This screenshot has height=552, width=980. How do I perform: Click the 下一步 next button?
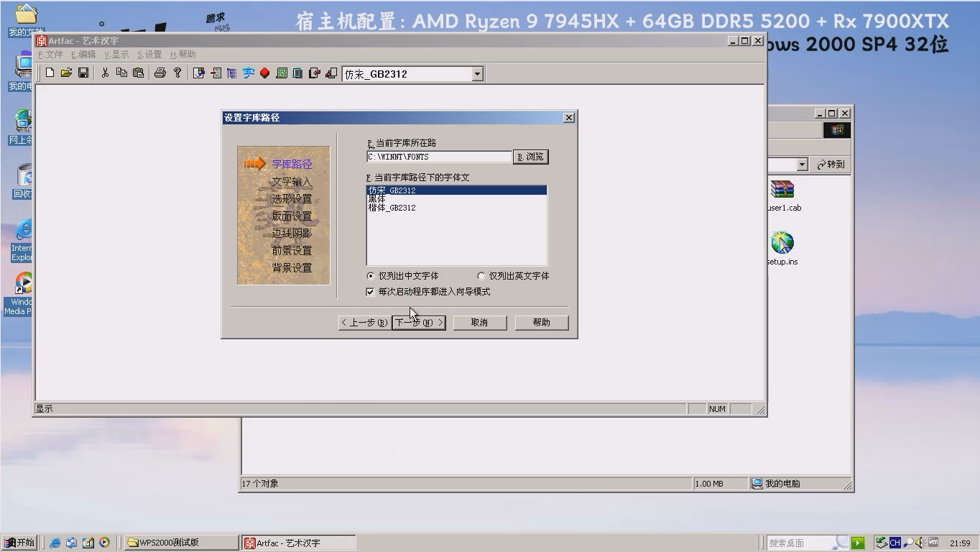point(419,323)
